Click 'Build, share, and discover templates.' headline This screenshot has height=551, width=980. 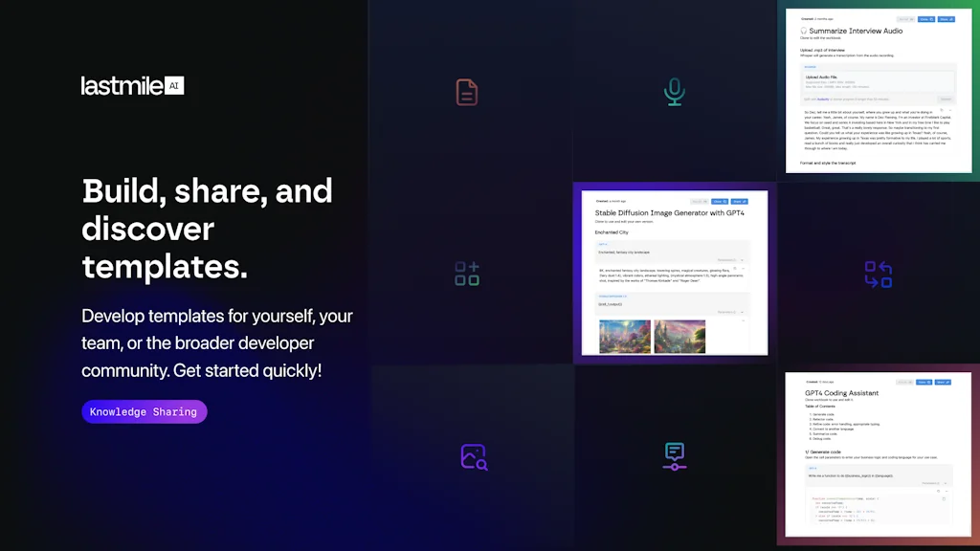coord(207,229)
